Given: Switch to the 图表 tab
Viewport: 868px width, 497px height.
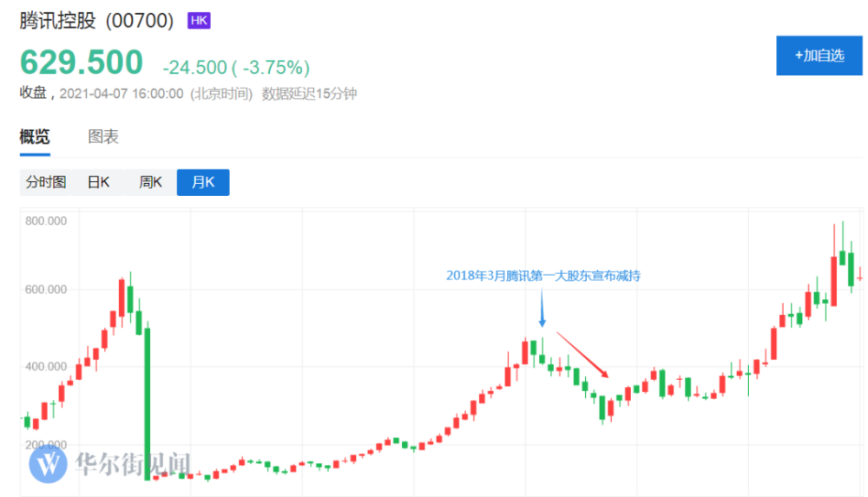Looking at the screenshot, I should click(x=103, y=136).
